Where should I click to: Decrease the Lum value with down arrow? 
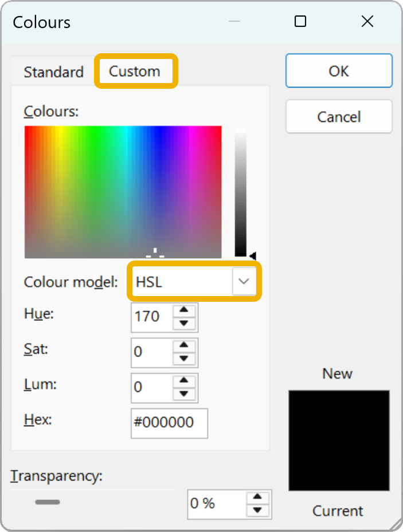coord(184,394)
